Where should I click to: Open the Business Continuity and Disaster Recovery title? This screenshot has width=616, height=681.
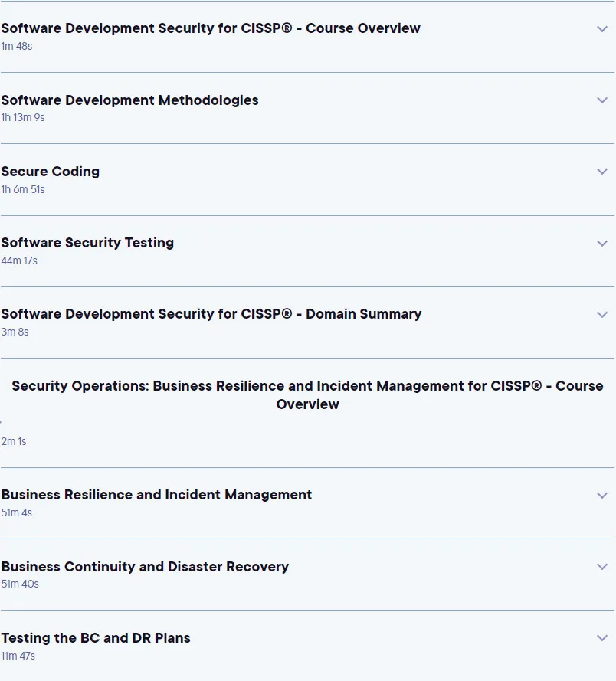click(x=145, y=566)
